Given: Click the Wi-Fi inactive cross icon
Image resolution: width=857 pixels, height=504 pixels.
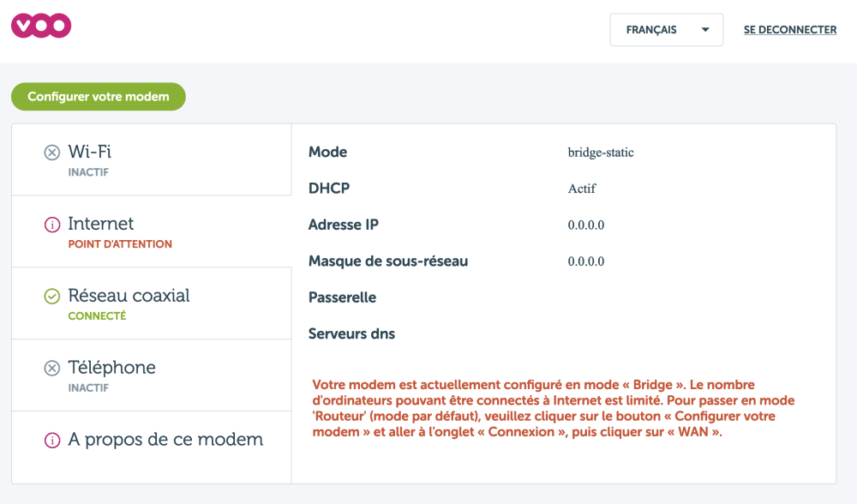Looking at the screenshot, I should click(52, 153).
